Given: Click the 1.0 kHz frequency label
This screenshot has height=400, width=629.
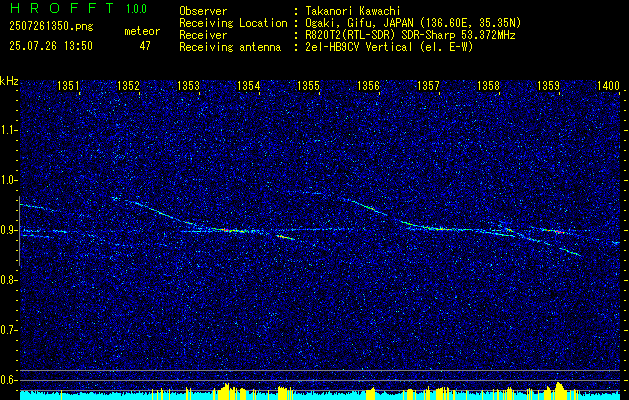Looking at the screenshot, I should tap(9, 180).
